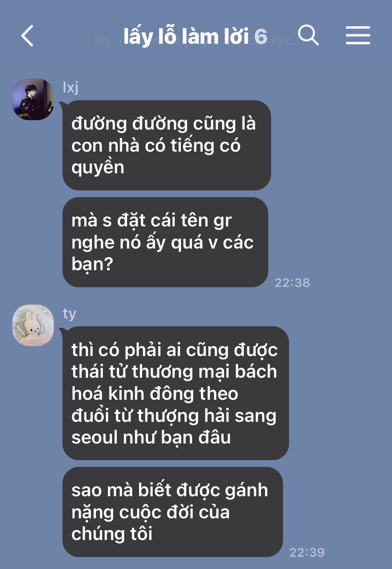
Task: Open the hamburger menu for the group
Action: (358, 35)
